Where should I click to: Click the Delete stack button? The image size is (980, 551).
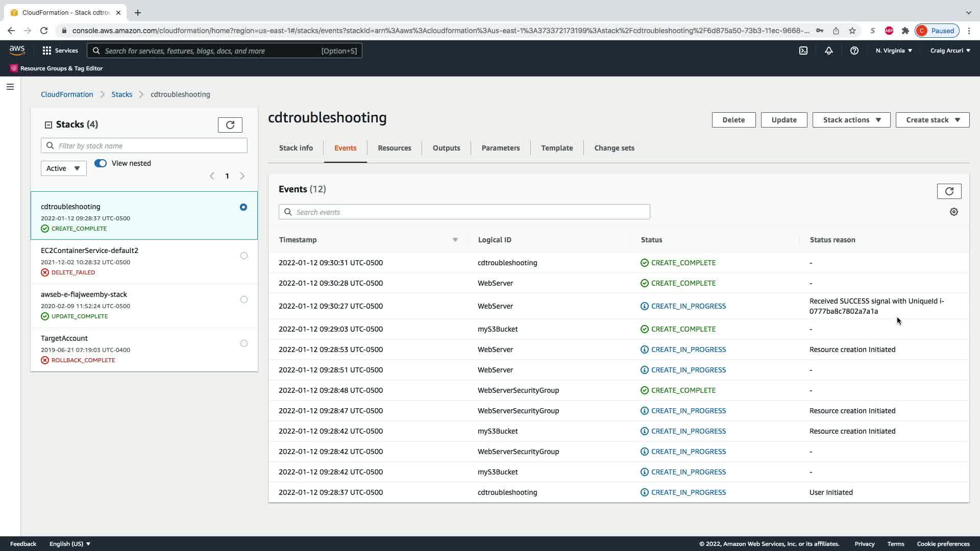point(733,120)
